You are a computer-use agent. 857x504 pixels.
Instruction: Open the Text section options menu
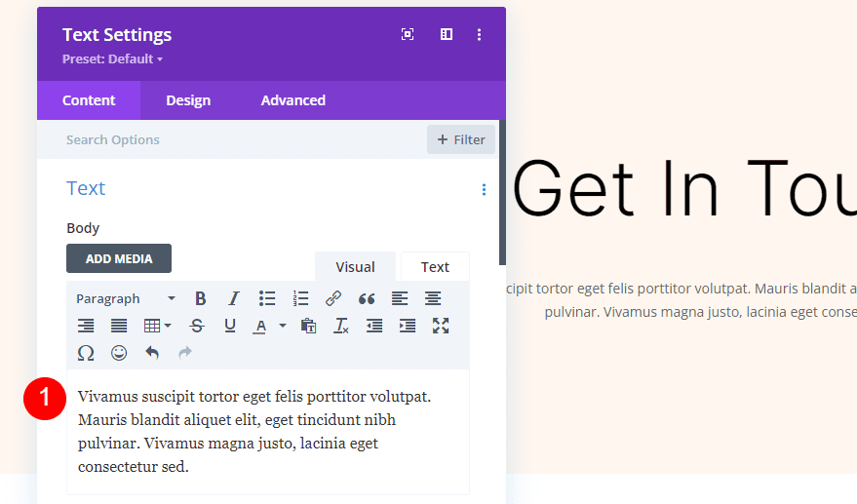click(x=484, y=190)
